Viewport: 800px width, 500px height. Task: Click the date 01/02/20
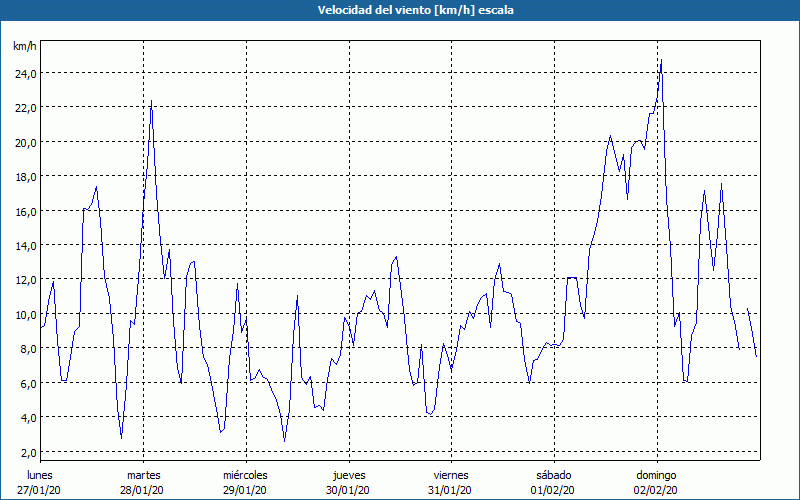tap(553, 490)
